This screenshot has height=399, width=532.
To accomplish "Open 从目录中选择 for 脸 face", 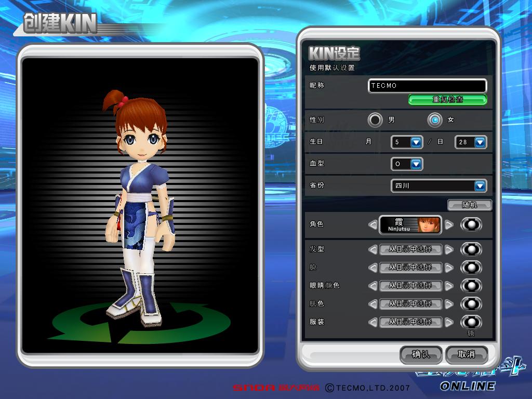I will point(410,268).
